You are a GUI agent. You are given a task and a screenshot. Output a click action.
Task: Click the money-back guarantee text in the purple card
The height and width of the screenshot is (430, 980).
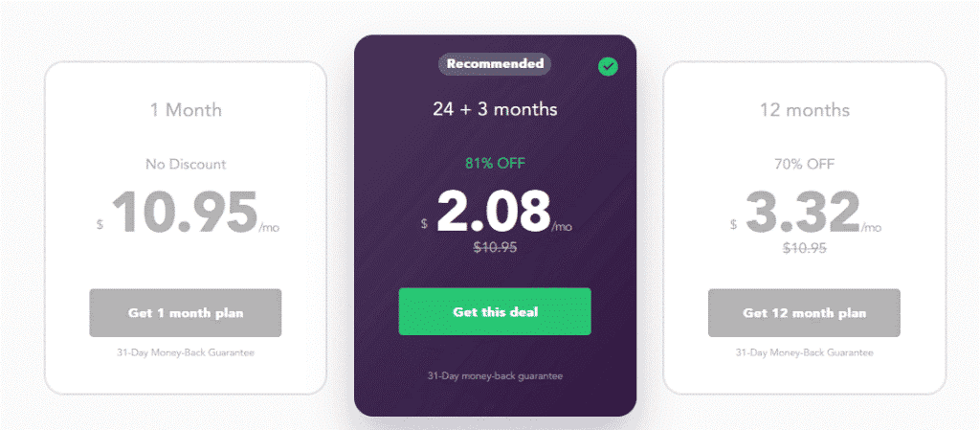point(495,376)
